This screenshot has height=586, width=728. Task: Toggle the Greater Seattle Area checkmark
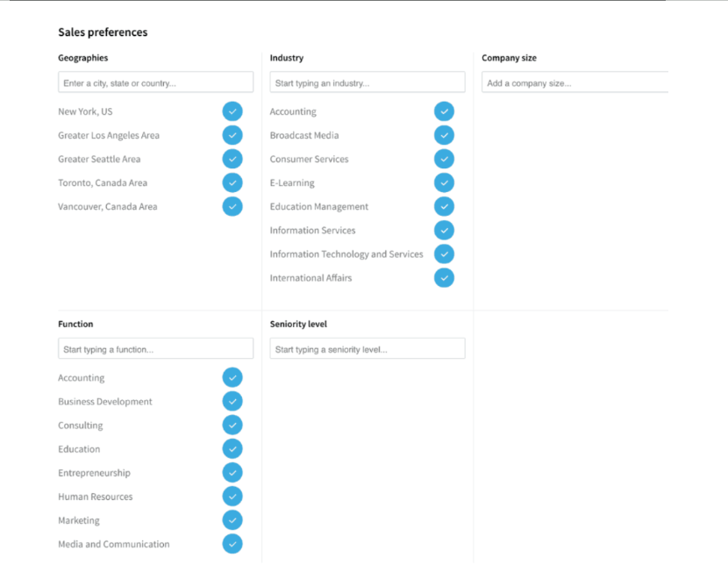[232, 159]
